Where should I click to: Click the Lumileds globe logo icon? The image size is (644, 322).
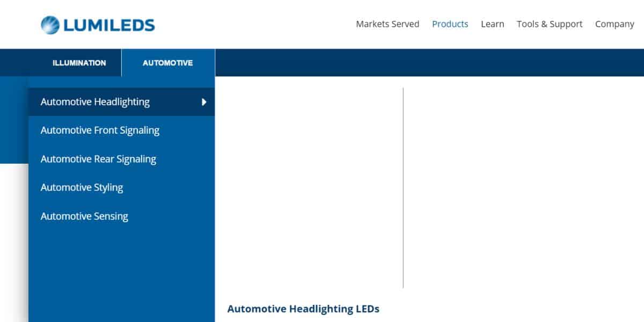pyautogui.click(x=50, y=25)
